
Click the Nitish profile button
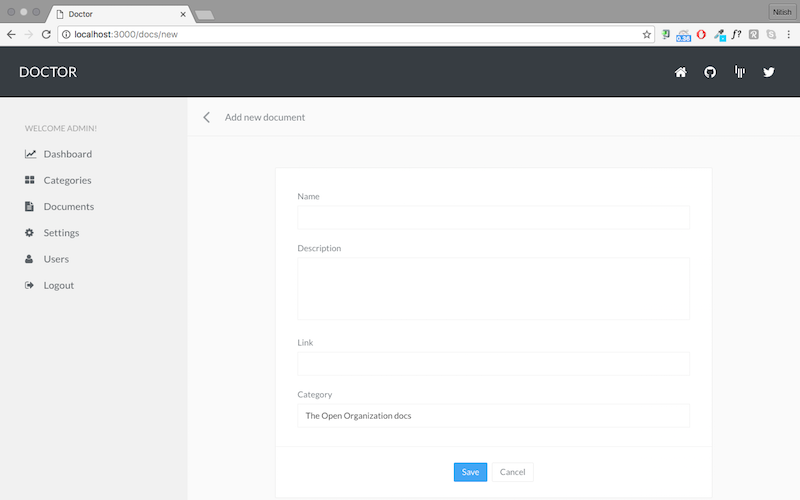(x=782, y=12)
